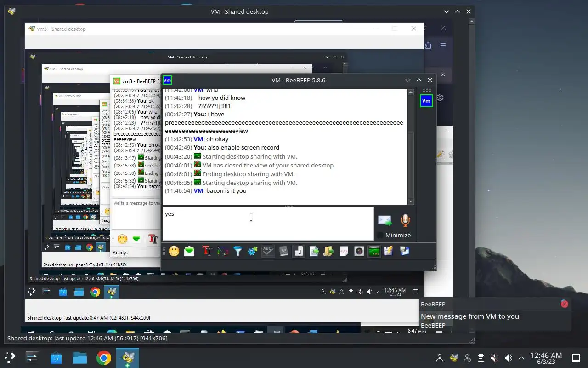The height and width of the screenshot is (368, 588).
Task: Click the 'oh okay' message from VM
Action: pyautogui.click(x=217, y=139)
